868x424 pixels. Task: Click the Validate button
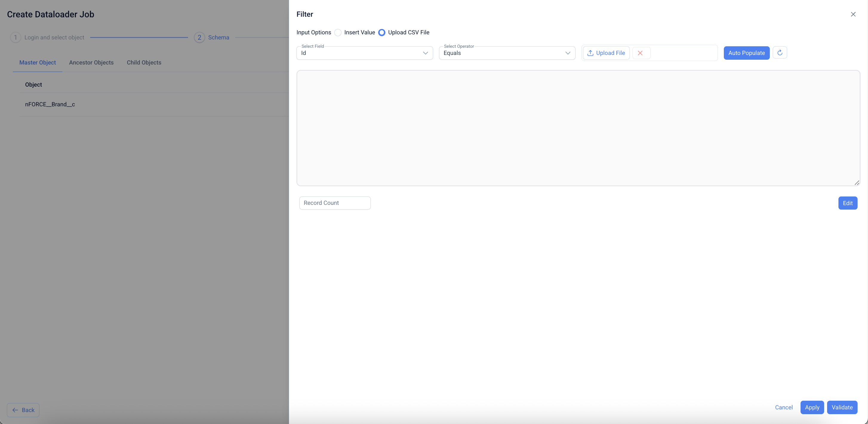click(842, 407)
